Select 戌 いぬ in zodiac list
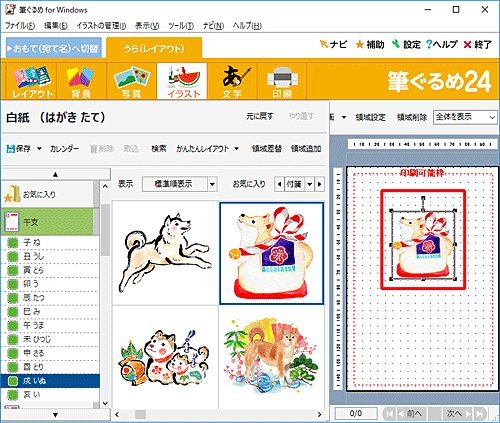Viewport: 500px width, 423px height. point(50,381)
